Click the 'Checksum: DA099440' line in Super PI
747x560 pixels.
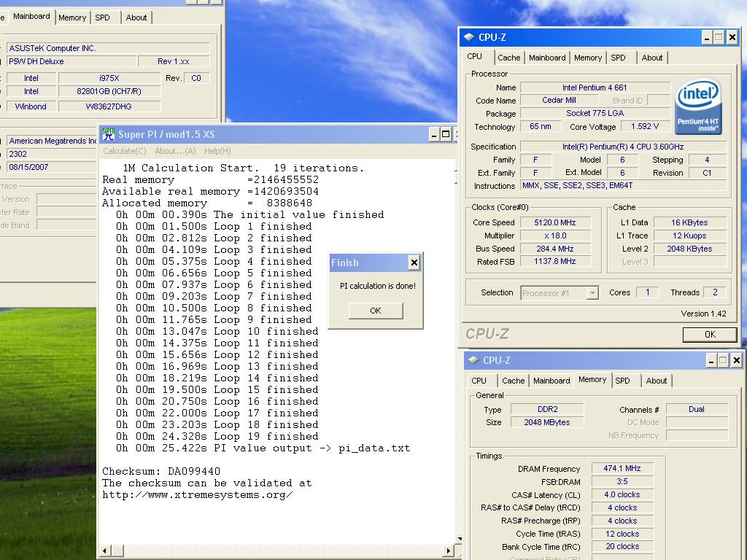coord(161,472)
